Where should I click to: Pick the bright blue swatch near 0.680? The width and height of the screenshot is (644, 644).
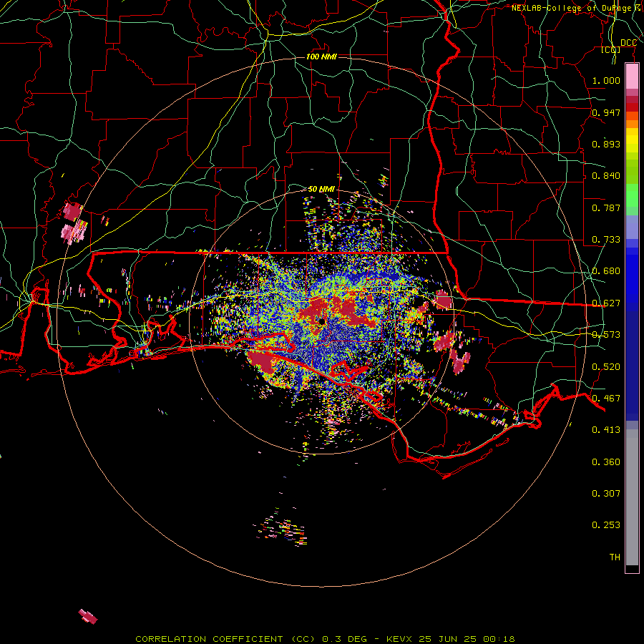coord(632,279)
